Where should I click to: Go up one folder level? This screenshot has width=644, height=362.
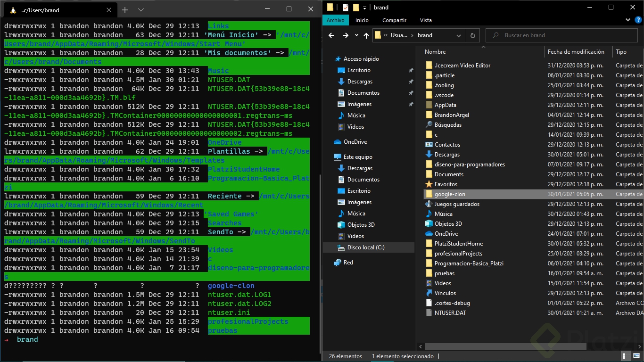point(366,35)
